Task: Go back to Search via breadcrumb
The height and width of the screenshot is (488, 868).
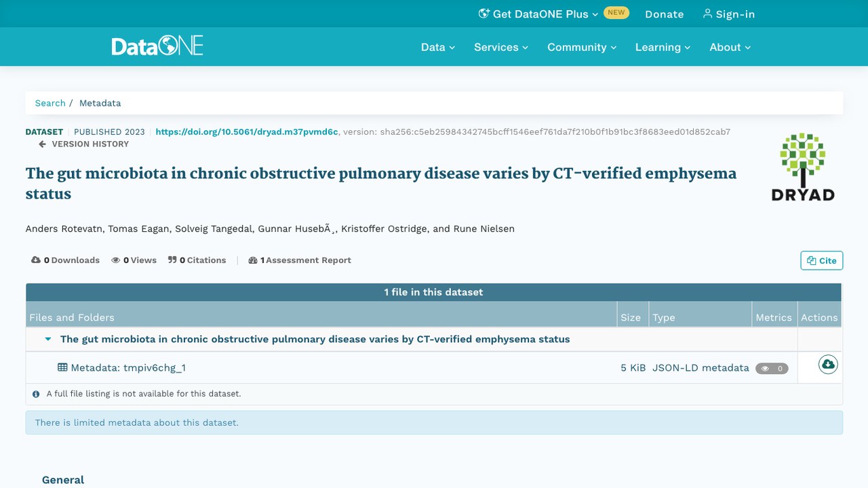Action: coord(50,103)
